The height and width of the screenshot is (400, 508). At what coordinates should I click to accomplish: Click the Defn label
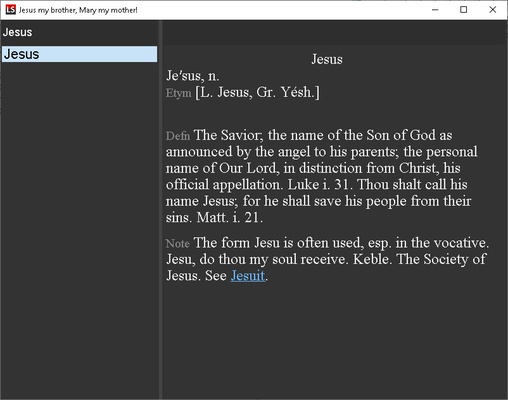pyautogui.click(x=178, y=136)
